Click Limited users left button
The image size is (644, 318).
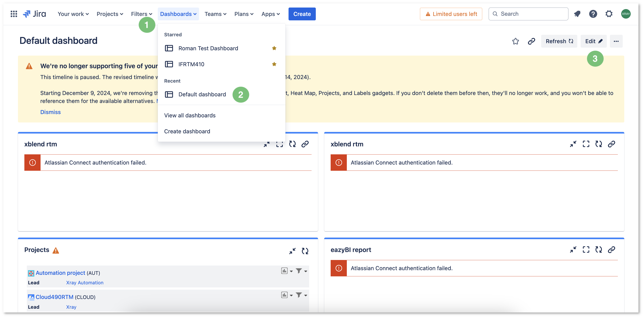pos(451,14)
